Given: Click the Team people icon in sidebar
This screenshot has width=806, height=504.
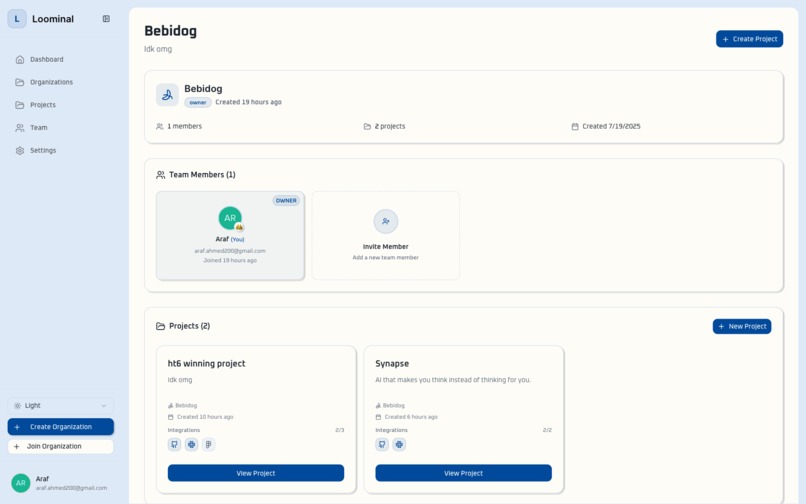Looking at the screenshot, I should (20, 128).
